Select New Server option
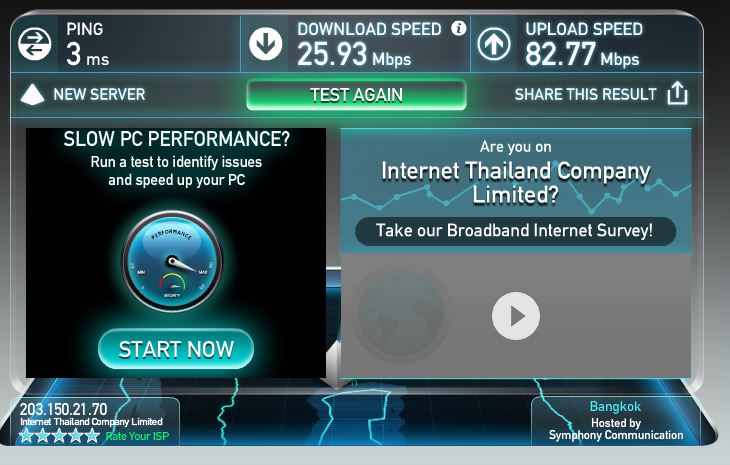The width and height of the screenshot is (730, 465). coord(99,94)
